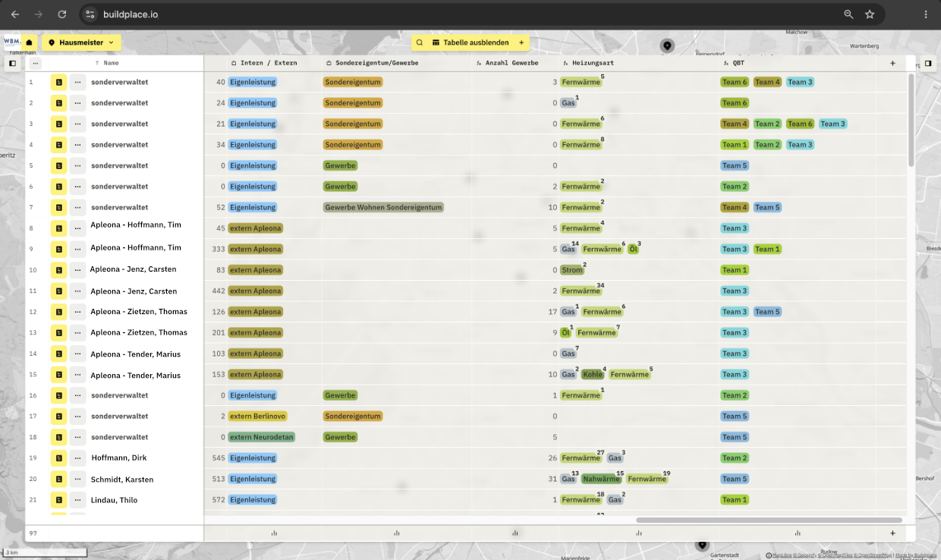Click the search magnifier in the toolbar
The height and width of the screenshot is (560, 941).
(419, 42)
